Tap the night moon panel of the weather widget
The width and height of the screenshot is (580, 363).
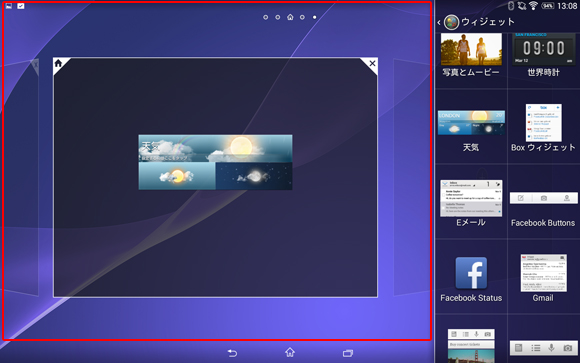tap(254, 176)
